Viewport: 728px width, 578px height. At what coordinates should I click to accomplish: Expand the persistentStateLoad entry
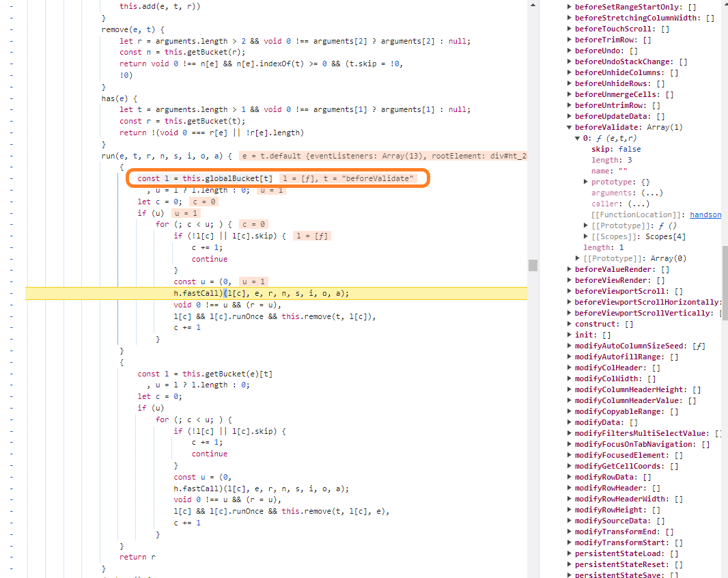point(569,553)
